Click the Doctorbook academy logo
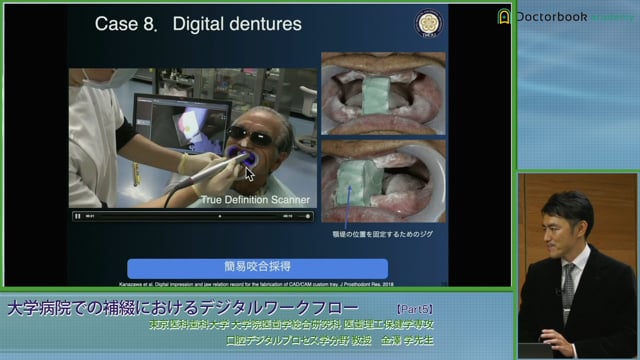Image resolution: width=640 pixels, height=360 pixels. pos(565,17)
